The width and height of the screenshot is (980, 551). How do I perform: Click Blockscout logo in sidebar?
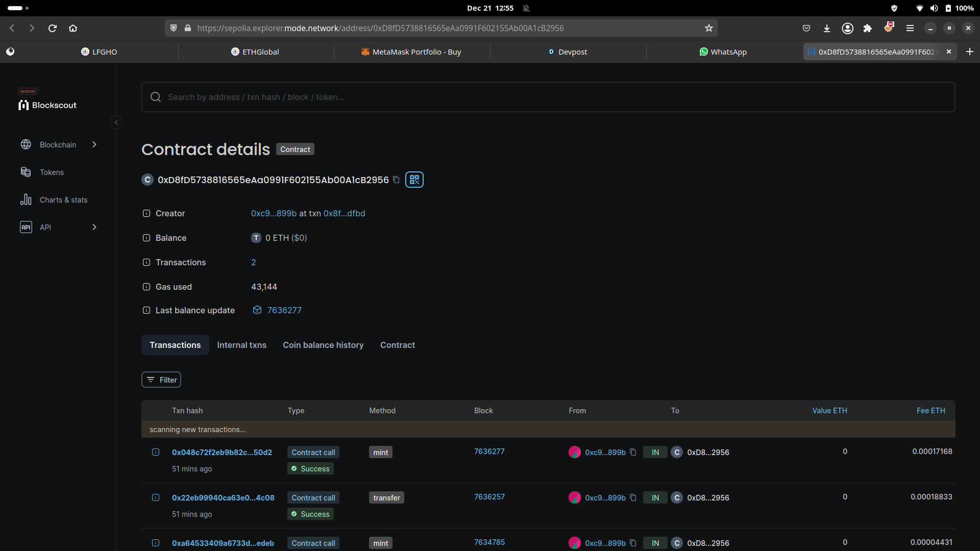(47, 105)
